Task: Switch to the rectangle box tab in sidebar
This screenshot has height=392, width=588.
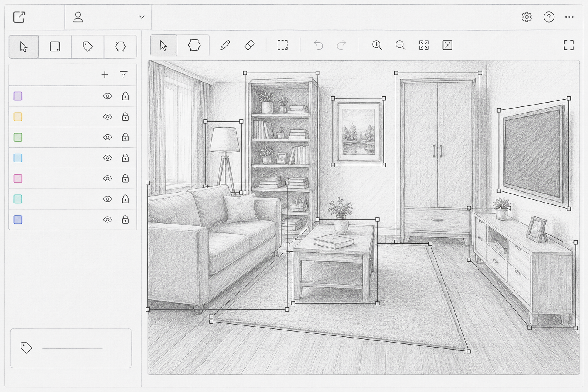Action: [55, 47]
